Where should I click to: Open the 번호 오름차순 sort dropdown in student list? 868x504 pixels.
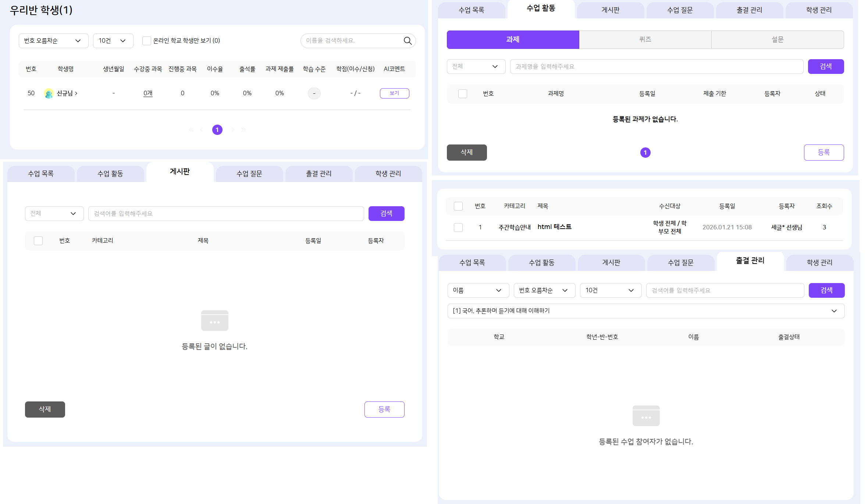[53, 41]
